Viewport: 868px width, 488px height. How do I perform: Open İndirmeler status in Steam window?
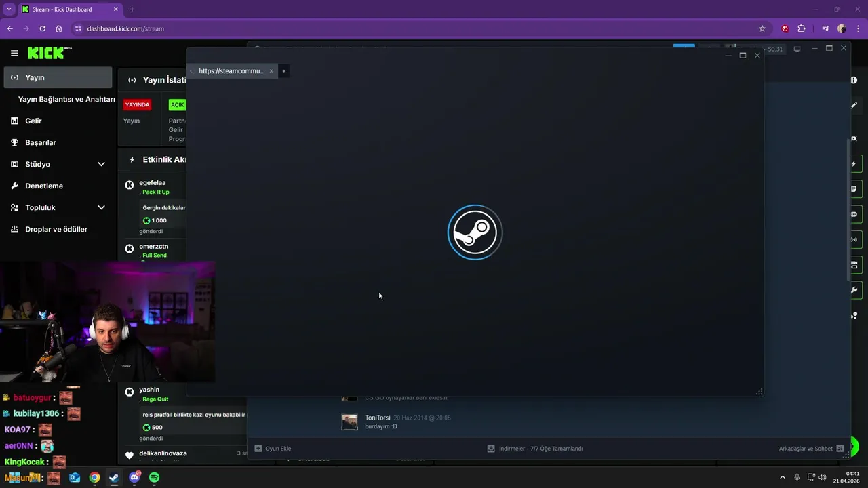535,449
